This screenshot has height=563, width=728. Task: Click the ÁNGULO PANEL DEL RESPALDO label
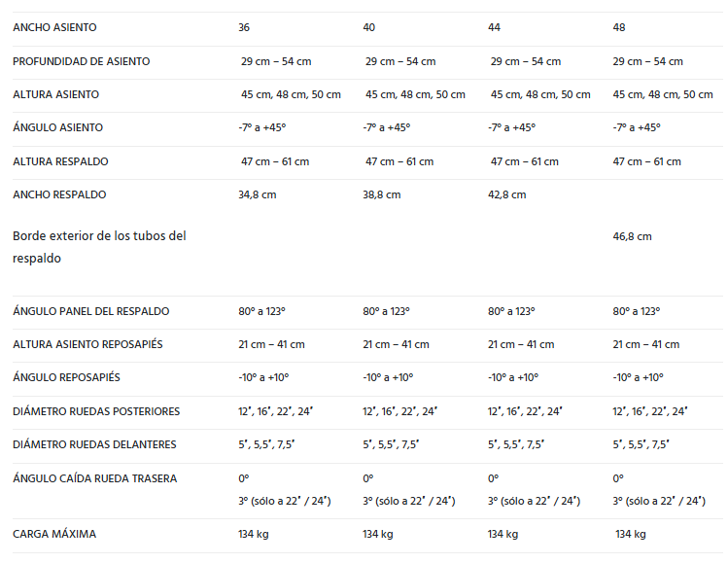(91, 311)
